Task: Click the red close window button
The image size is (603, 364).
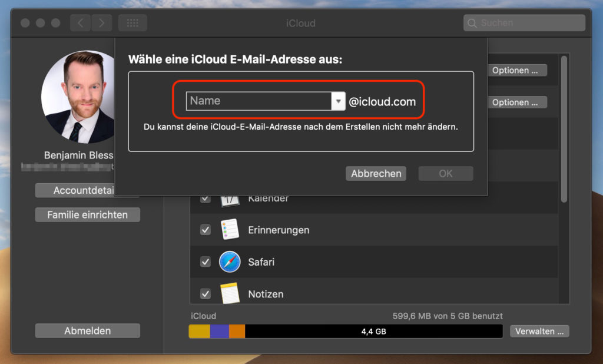Action: pos(25,23)
